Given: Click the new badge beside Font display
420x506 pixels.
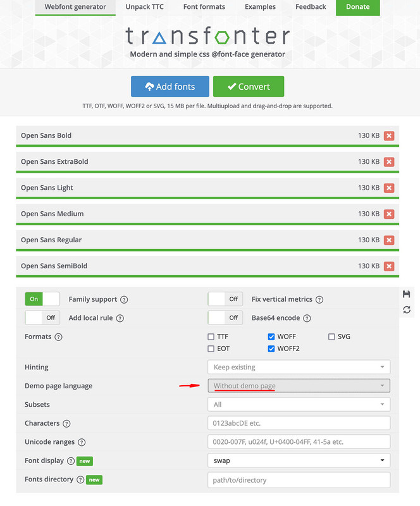Looking at the screenshot, I should click(85, 461).
